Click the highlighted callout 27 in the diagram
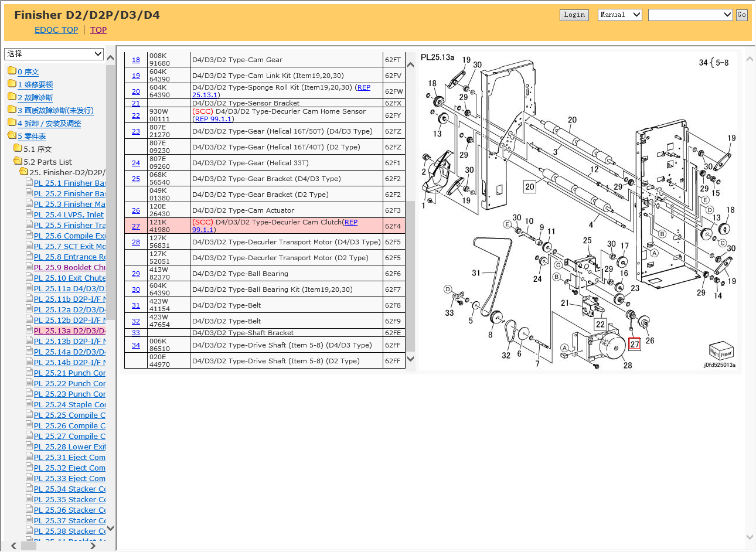This screenshot has width=756, height=552. 634,344
